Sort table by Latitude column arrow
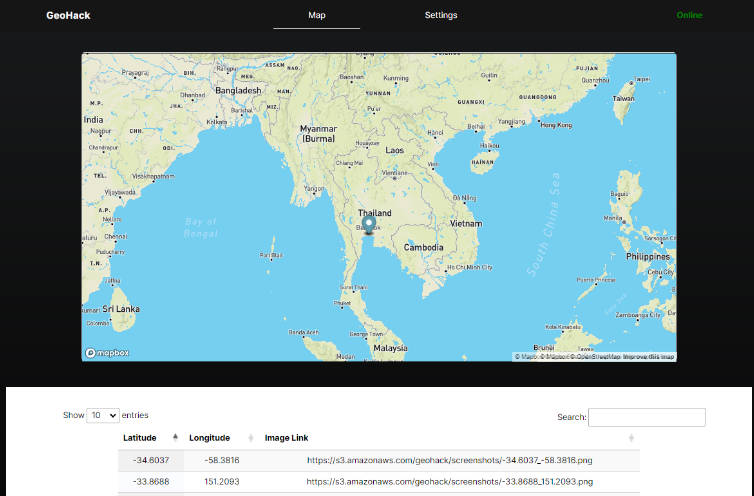Viewport: 754px width, 496px height. (x=177, y=438)
